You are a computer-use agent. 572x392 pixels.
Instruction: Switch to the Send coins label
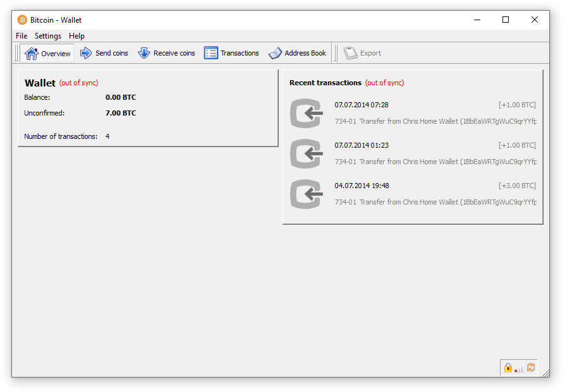point(112,53)
